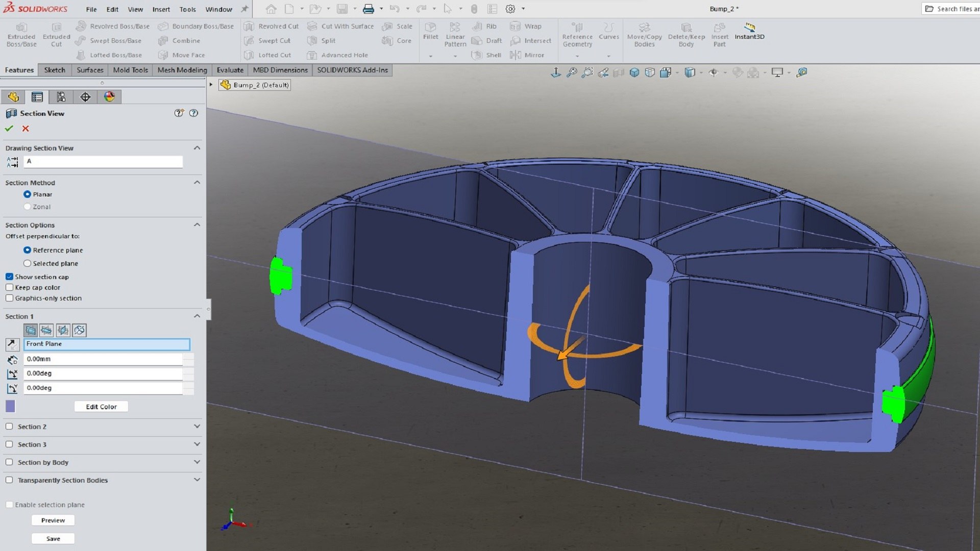Enable Transparently Section Bodies checkbox
This screenshot has height=551, width=980.
[x=9, y=480]
